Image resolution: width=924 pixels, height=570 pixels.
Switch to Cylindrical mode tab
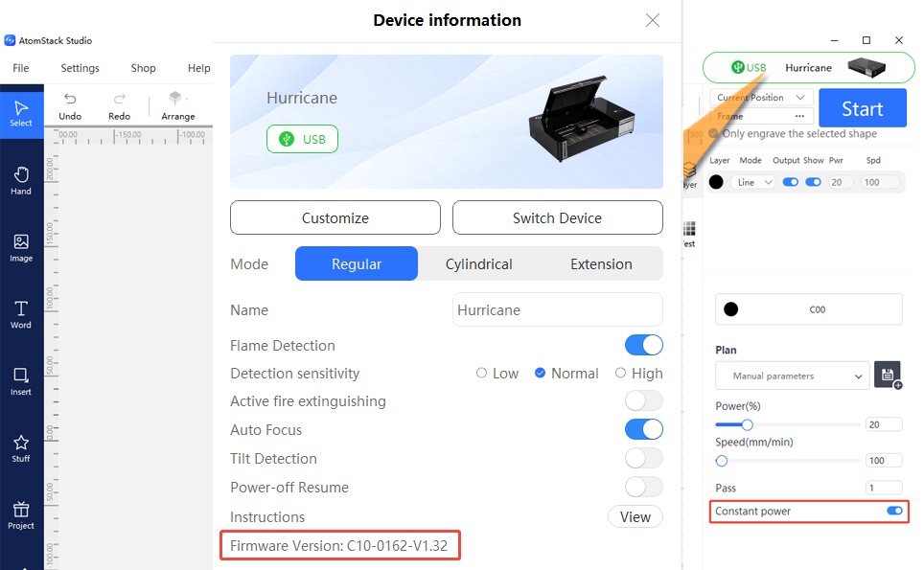pos(478,263)
